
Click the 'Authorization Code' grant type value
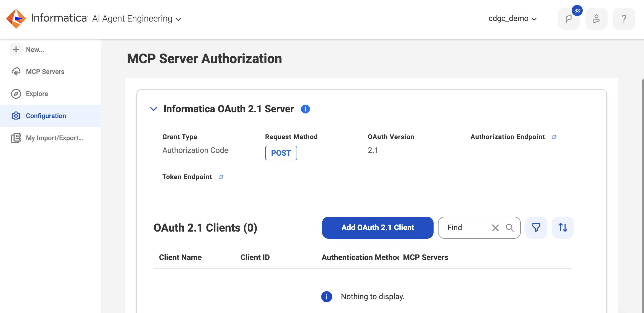click(195, 150)
